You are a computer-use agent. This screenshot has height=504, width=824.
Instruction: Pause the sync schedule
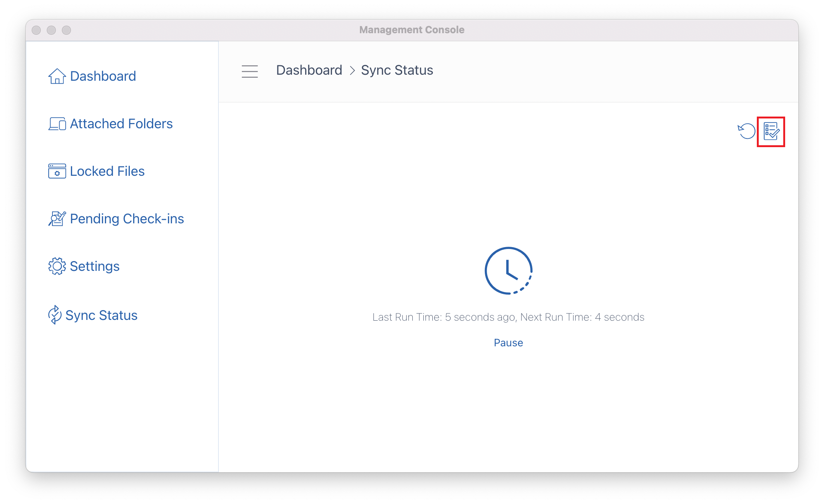pyautogui.click(x=508, y=343)
